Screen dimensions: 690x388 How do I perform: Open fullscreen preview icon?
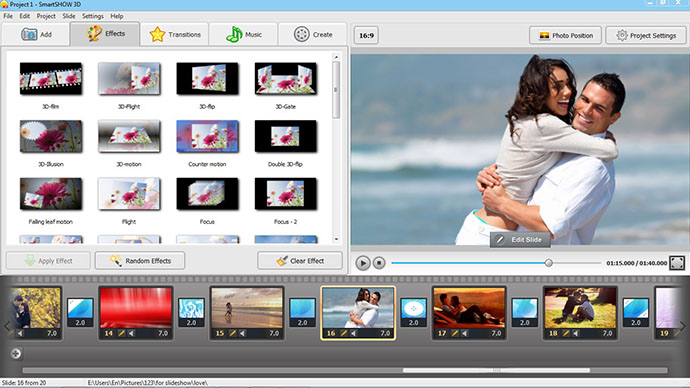(677, 263)
